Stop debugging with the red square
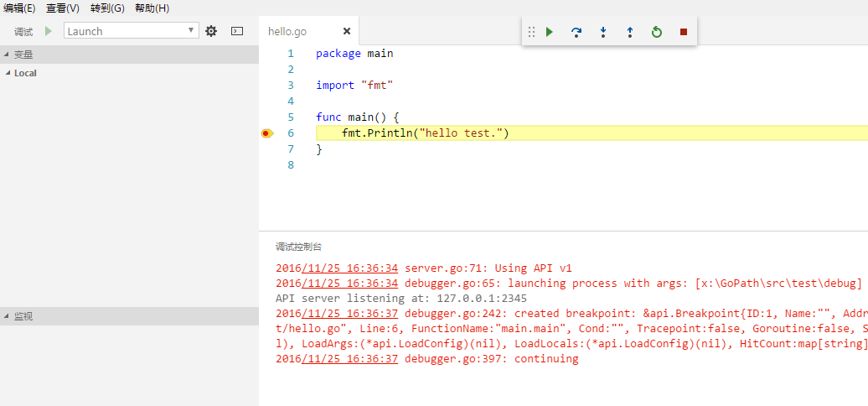This screenshot has width=868, height=406. point(684,32)
